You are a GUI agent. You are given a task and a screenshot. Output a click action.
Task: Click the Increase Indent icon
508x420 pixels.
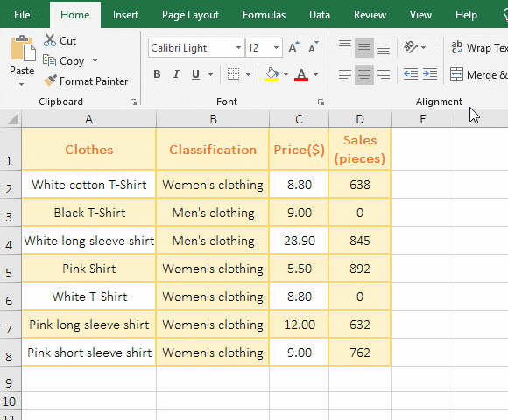(x=430, y=74)
